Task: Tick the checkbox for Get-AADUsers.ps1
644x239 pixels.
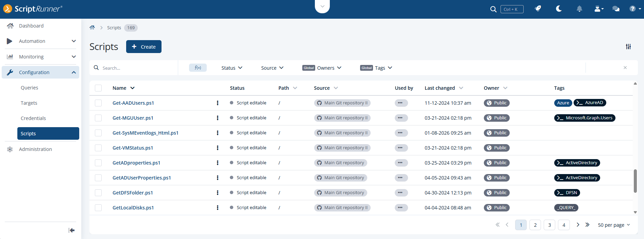Action: pyautogui.click(x=98, y=103)
